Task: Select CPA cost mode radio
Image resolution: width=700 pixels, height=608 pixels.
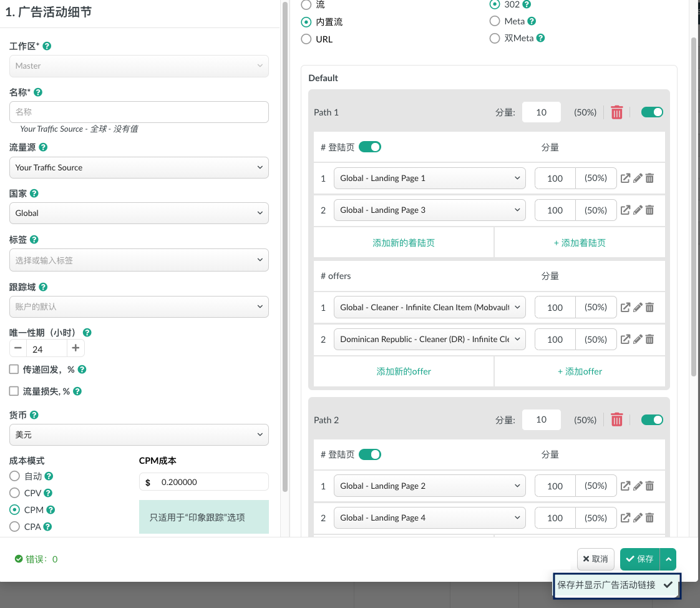Action: [x=15, y=527]
